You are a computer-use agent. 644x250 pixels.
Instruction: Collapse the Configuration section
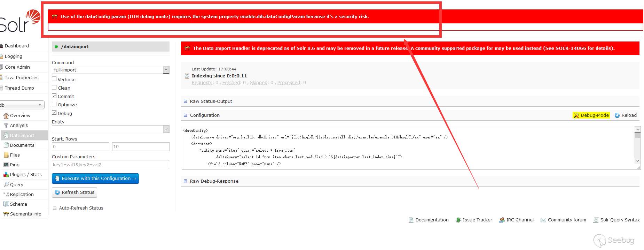tap(205, 115)
